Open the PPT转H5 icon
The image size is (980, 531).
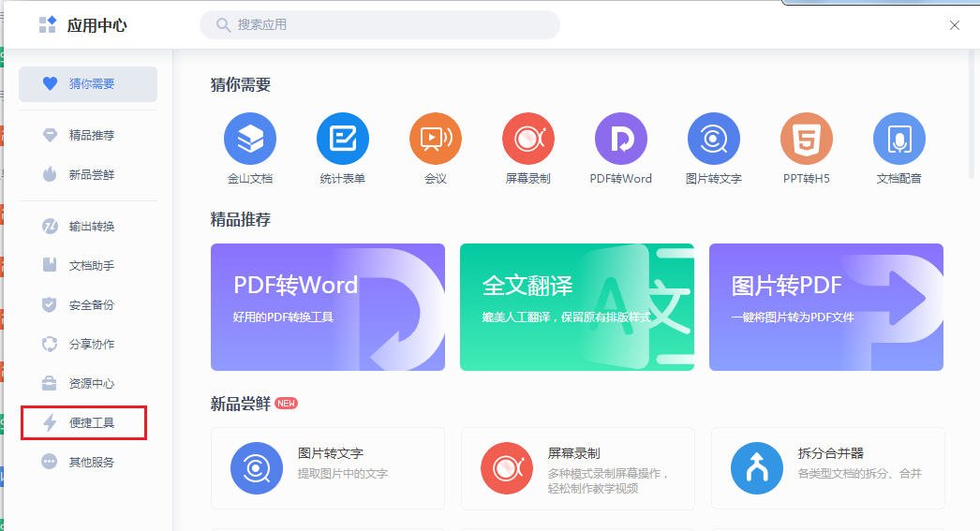click(x=807, y=139)
